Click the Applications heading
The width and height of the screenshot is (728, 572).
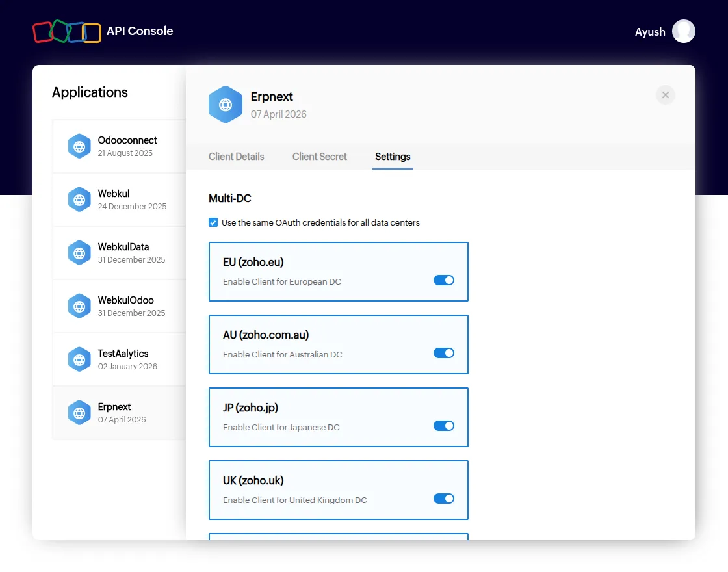pyautogui.click(x=90, y=92)
